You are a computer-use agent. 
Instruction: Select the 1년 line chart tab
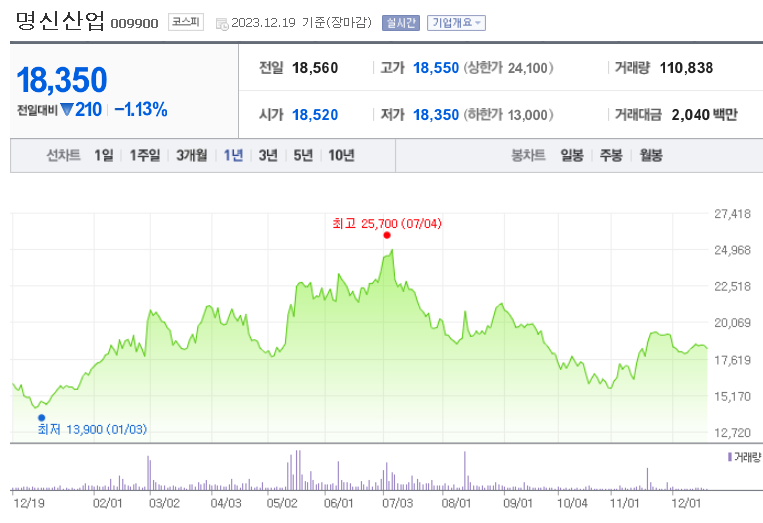pyautogui.click(x=233, y=155)
